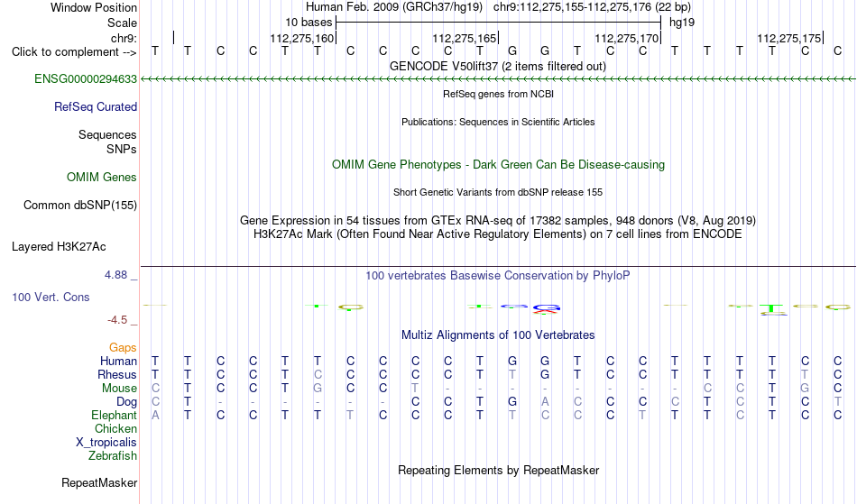Viewport: 857px width, 504px height.
Task: Select the Zebrafish alignment row label
Action: pyautogui.click(x=113, y=455)
